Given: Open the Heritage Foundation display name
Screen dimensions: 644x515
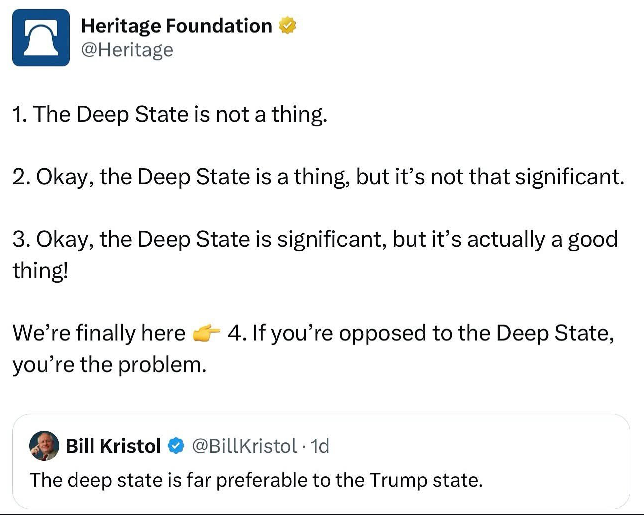Looking at the screenshot, I should [176, 26].
